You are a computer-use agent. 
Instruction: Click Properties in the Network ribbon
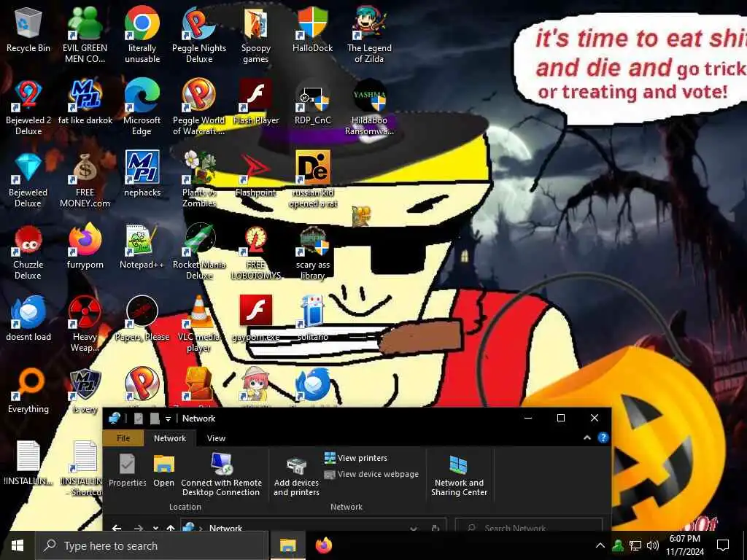point(127,472)
